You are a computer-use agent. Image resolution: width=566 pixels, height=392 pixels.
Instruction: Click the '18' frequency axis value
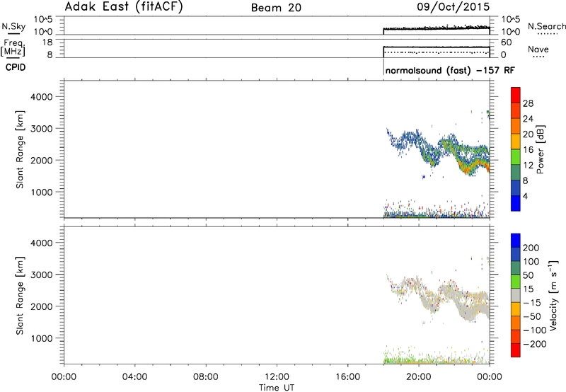click(47, 42)
